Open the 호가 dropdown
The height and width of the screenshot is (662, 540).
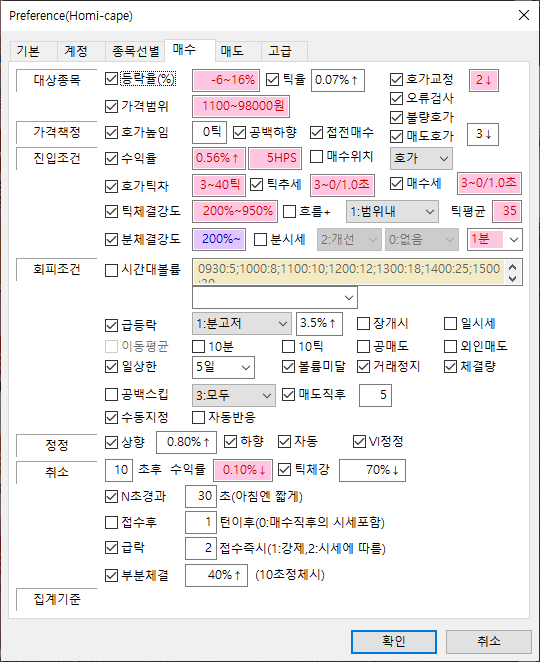[421, 158]
